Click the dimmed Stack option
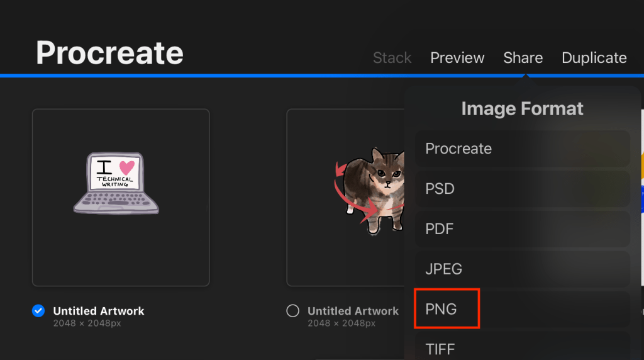Viewport: 644px width, 360px height. pos(392,58)
